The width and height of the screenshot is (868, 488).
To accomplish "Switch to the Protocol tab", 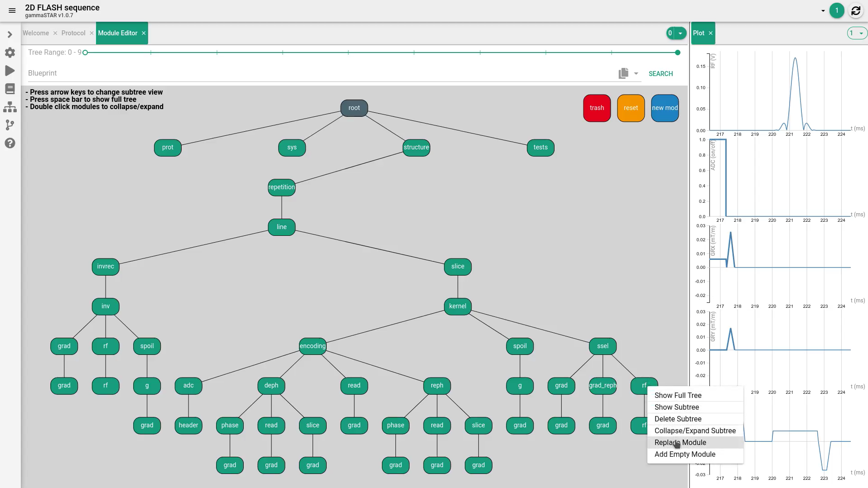I will tap(73, 33).
